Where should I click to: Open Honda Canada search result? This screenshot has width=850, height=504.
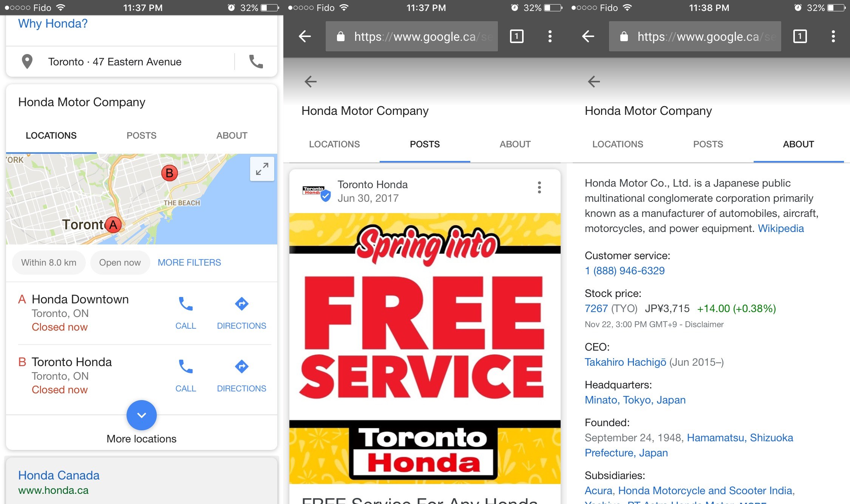[59, 475]
